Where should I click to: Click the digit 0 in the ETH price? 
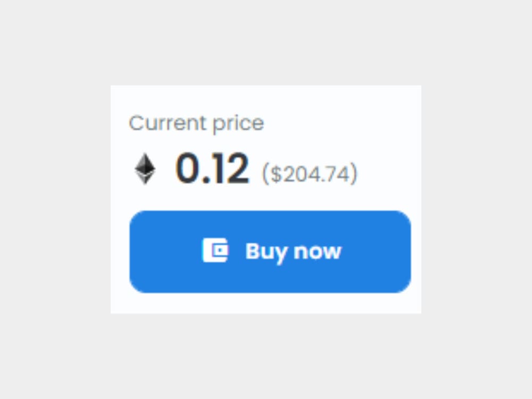[188, 169]
